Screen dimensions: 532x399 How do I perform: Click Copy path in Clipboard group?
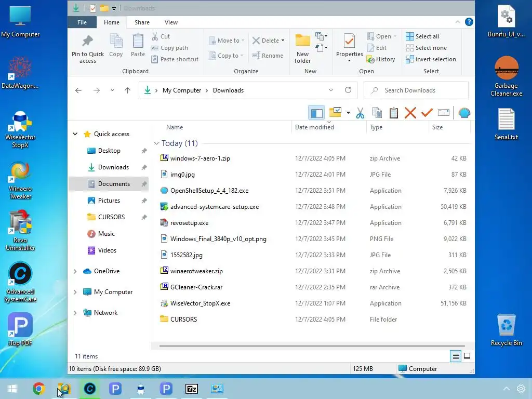pos(169,48)
